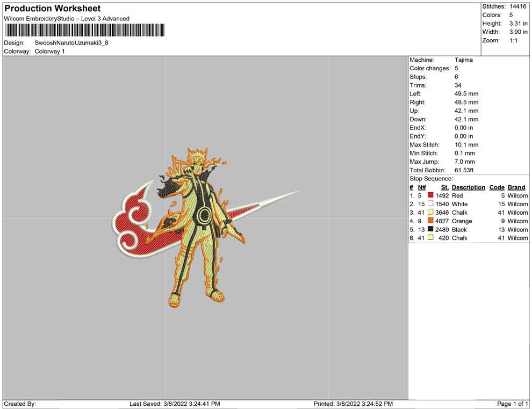This screenshot has height=409, width=532.
Task: Click the 'Red' description in row 1
Action: click(x=457, y=195)
